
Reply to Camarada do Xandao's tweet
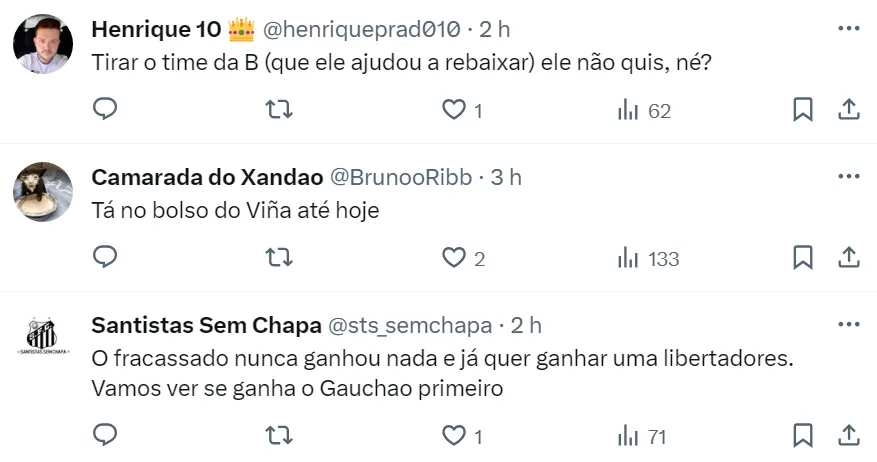105,258
